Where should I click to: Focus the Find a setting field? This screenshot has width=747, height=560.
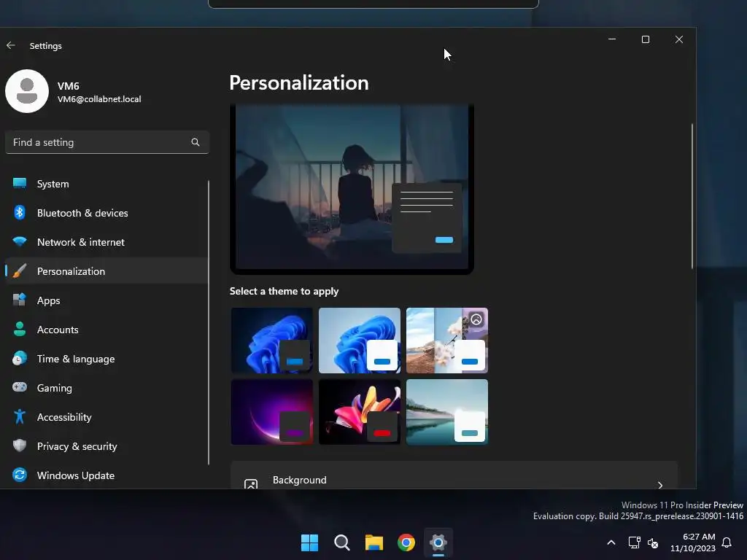tap(107, 142)
